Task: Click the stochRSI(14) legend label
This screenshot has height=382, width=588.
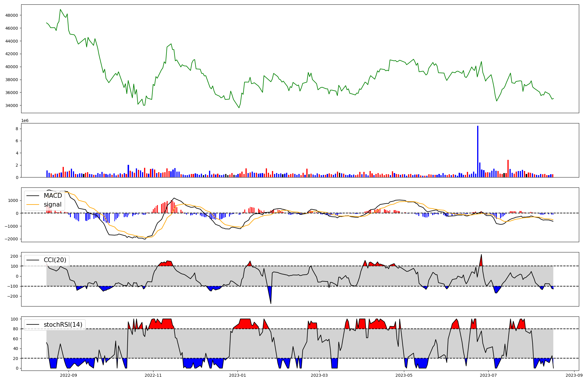Action: 63,325
